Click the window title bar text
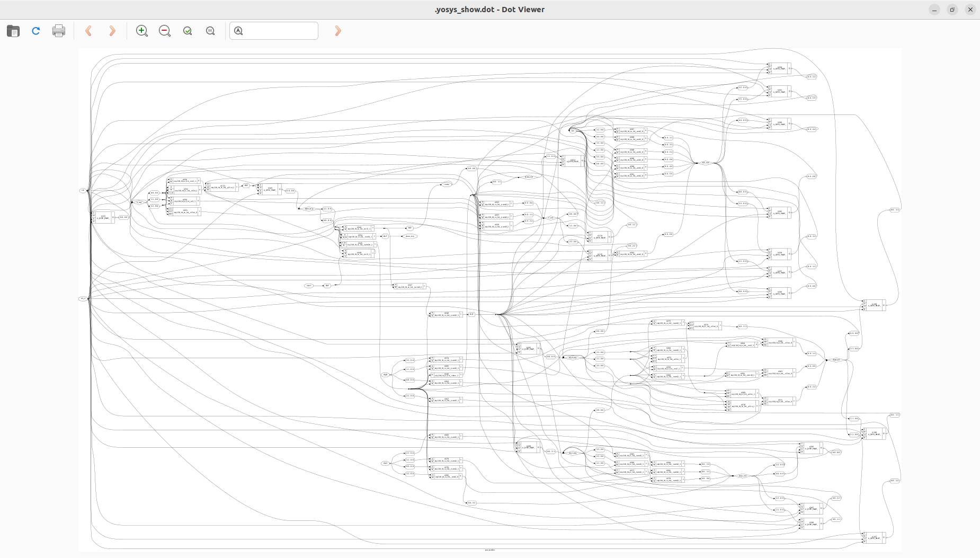The height and width of the screenshot is (558, 980). point(490,9)
